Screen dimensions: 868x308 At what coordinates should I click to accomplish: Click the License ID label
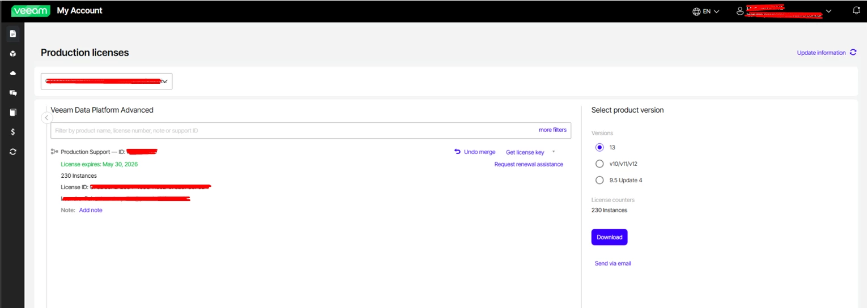tap(75, 187)
